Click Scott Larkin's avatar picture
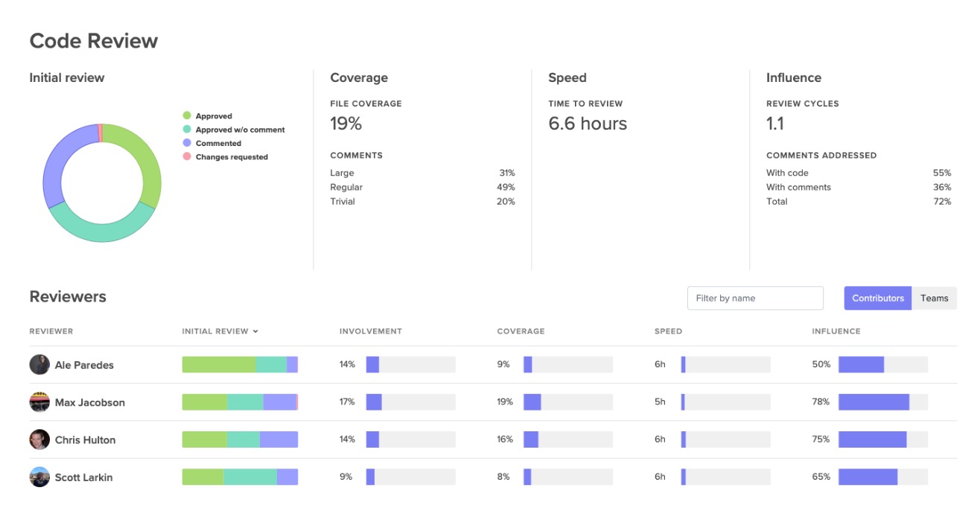Viewport: 980px width, 508px height. [39, 477]
